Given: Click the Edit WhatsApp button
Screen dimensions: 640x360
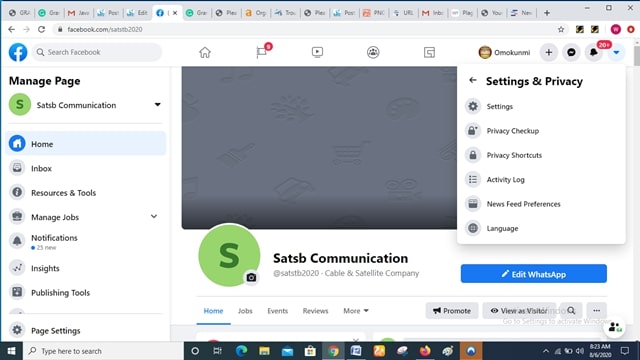Looking at the screenshot, I should [533, 274].
